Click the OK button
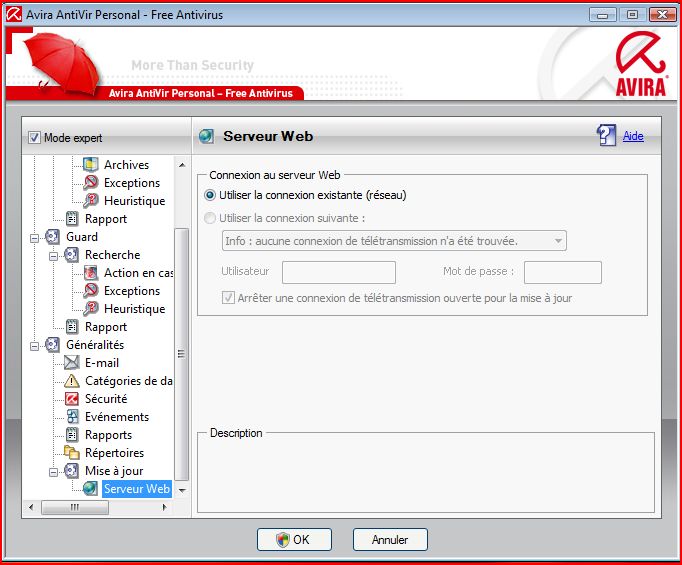Image resolution: width=682 pixels, height=565 pixels. (294, 539)
